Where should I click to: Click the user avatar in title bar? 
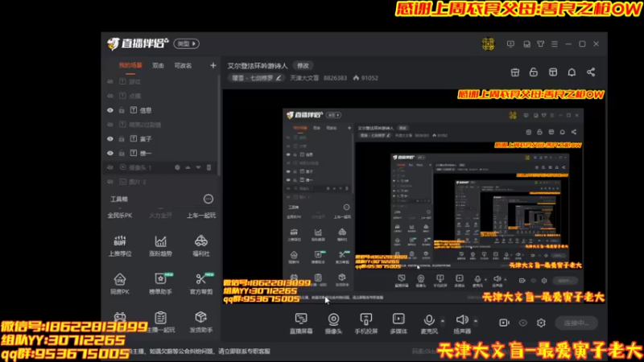(489, 44)
